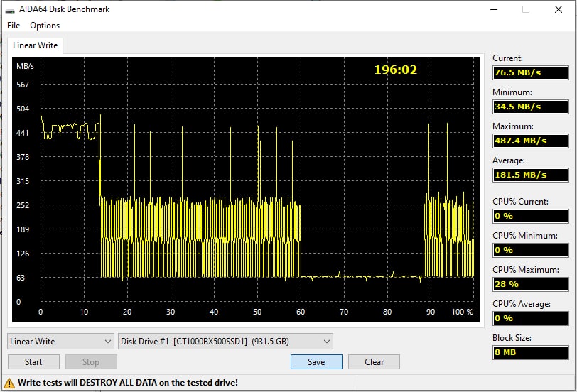577x392 pixels.
Task: Click the Current 76.5 MB/s readout field
Action: pyautogui.click(x=531, y=72)
